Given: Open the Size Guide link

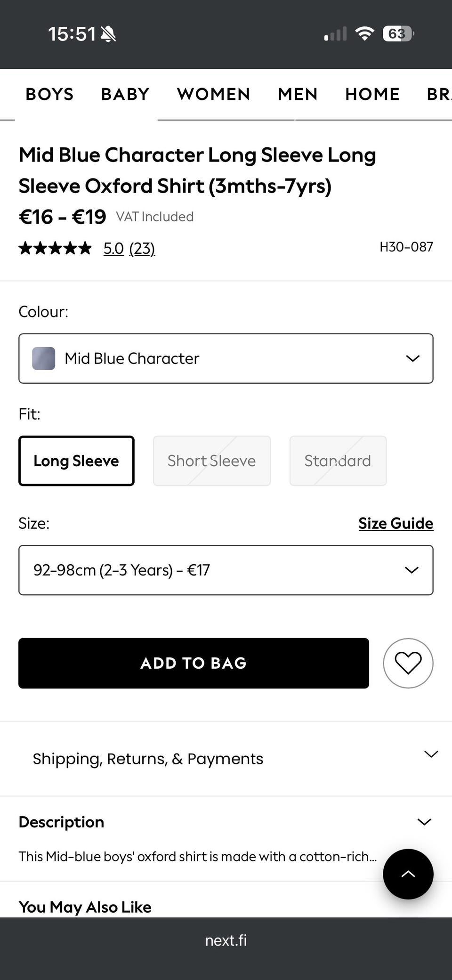Looking at the screenshot, I should coord(395,523).
